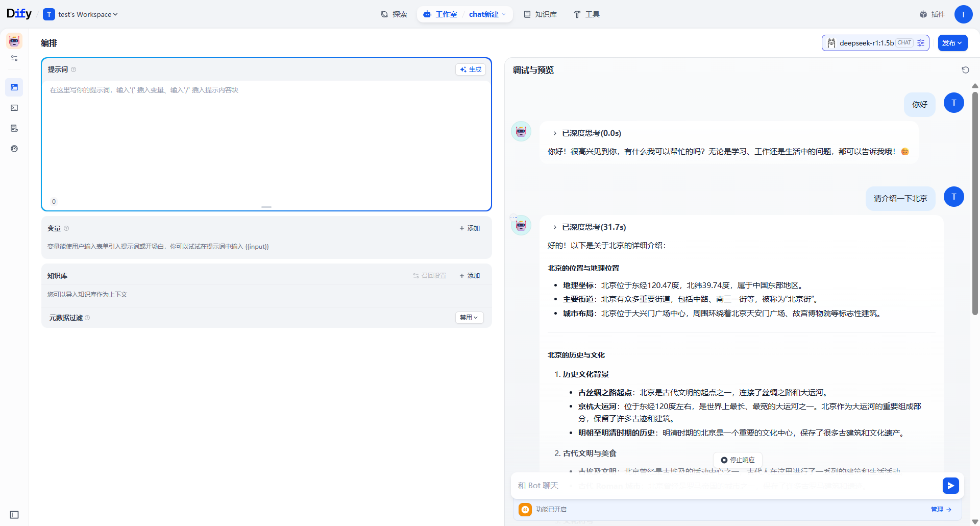Open the 工具 menu in top bar
The height and width of the screenshot is (526, 980).
pyautogui.click(x=586, y=14)
